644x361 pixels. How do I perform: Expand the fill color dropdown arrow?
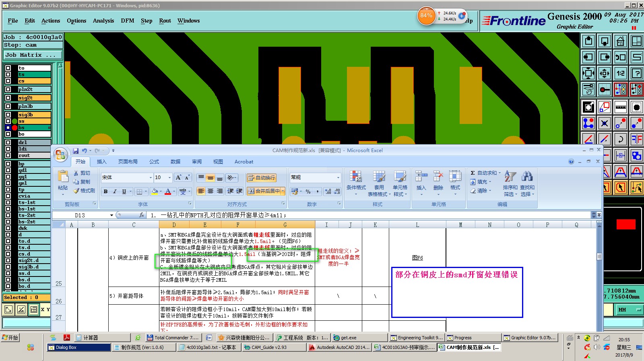click(x=161, y=192)
